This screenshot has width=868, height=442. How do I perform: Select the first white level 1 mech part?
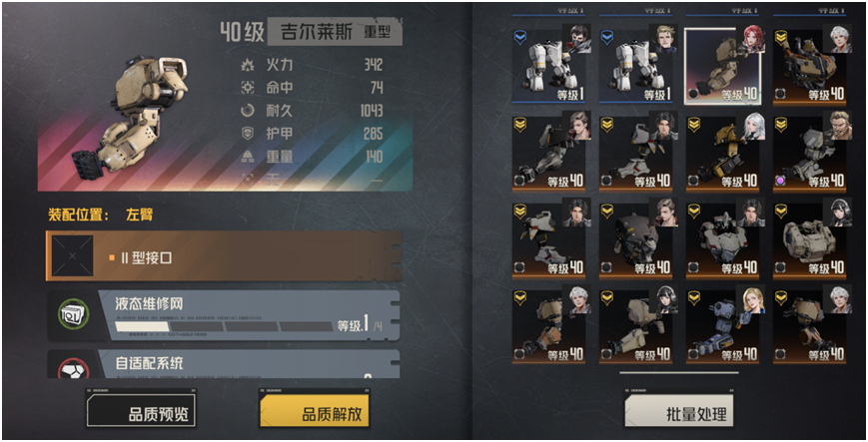[x=548, y=65]
